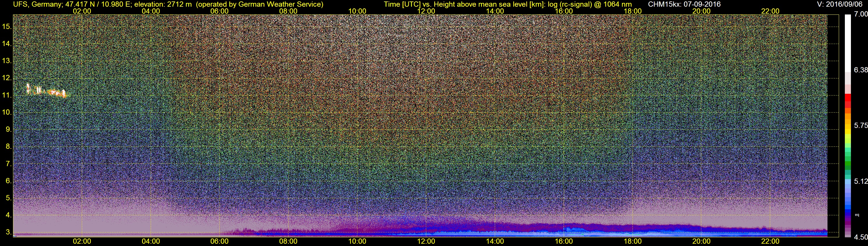Screen dimensions: 868x246
Task: Click the 14. km height axis label
Action: click(x=7, y=43)
